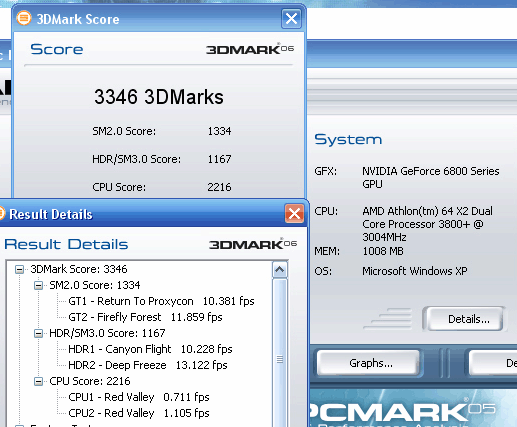Click the Result Details window title icon
The height and width of the screenshot is (427, 517).
(x=2, y=214)
